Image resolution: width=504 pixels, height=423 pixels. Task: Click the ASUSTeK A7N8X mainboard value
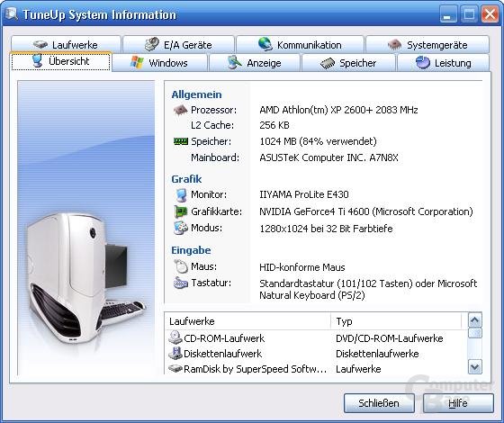pos(328,157)
